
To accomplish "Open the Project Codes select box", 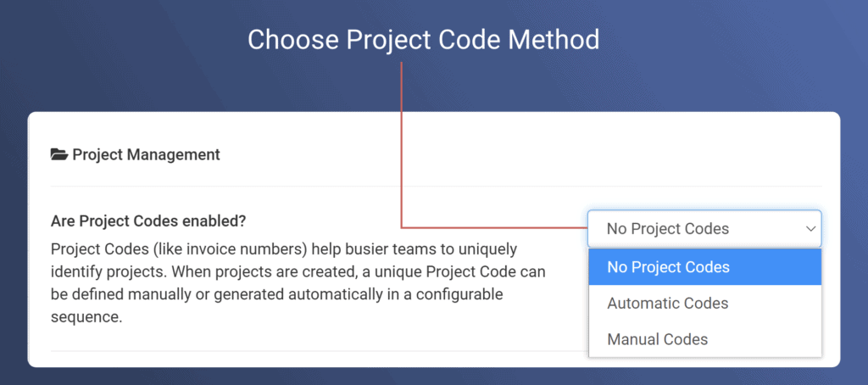I will [x=704, y=229].
